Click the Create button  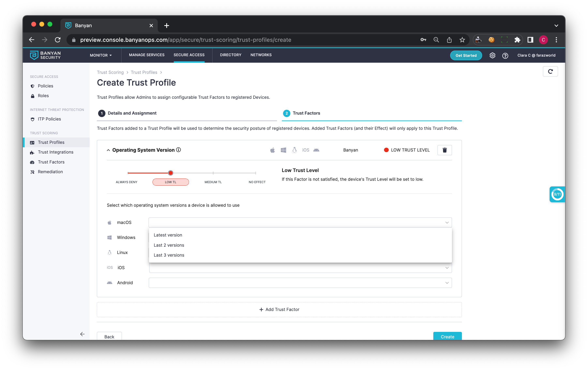pyautogui.click(x=447, y=336)
